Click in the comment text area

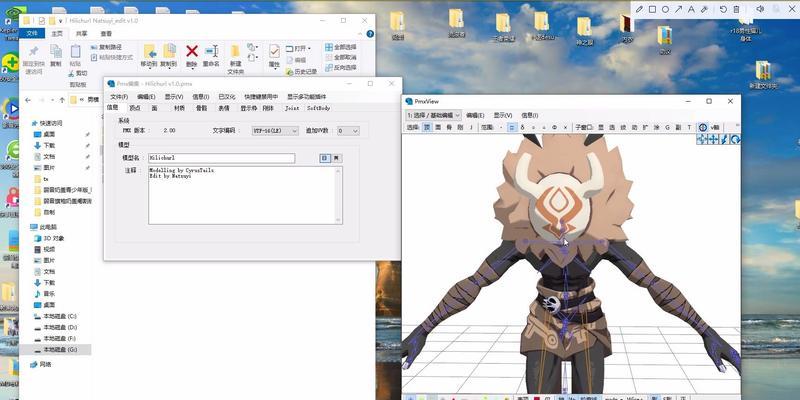242,195
